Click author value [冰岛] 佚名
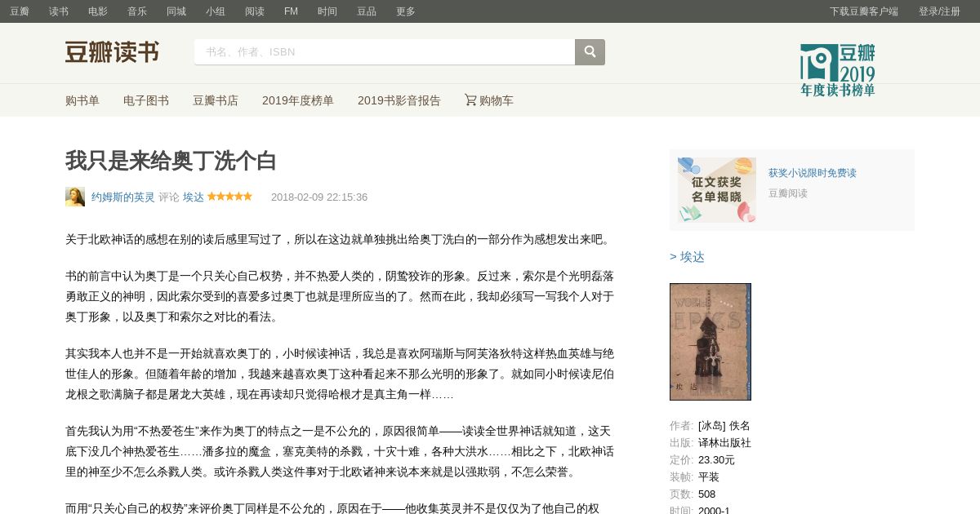The image size is (980, 514). (x=724, y=425)
